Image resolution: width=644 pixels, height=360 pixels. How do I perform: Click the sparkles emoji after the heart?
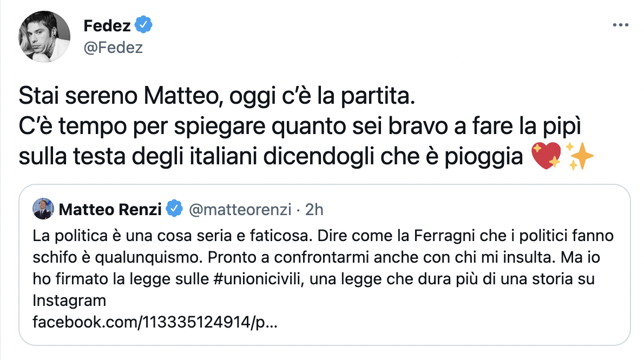[x=579, y=156]
